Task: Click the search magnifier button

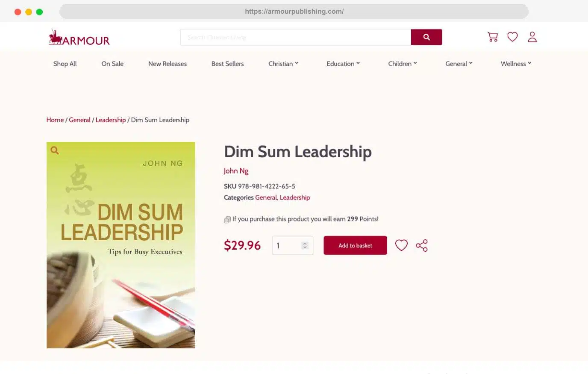Action: tap(426, 37)
